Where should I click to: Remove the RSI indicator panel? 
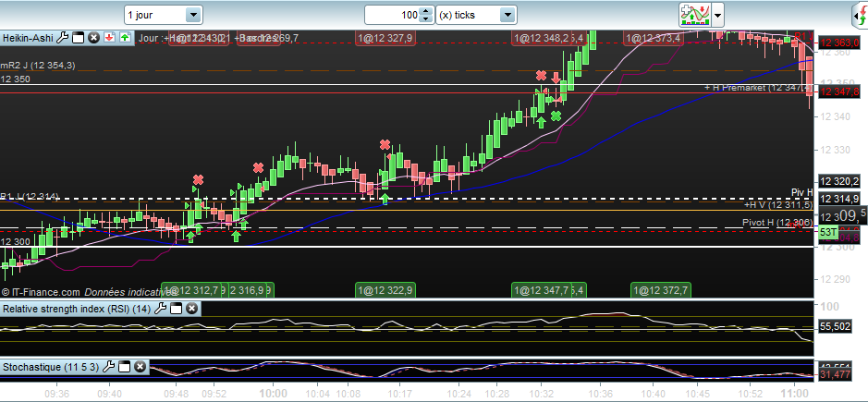click(191, 309)
